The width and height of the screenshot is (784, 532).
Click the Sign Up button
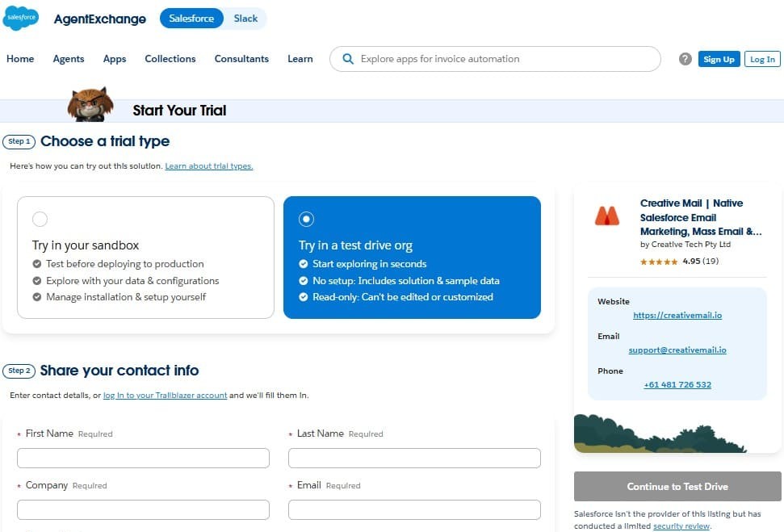[719, 59]
